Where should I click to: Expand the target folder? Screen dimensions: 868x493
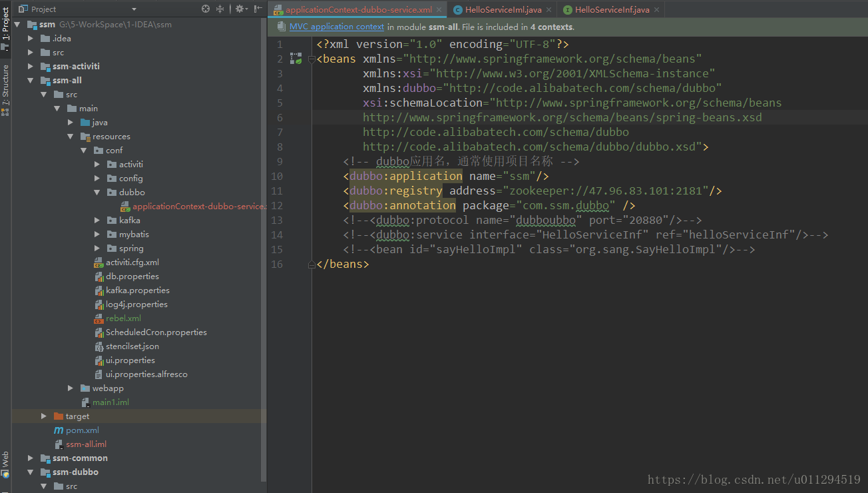[x=44, y=416]
